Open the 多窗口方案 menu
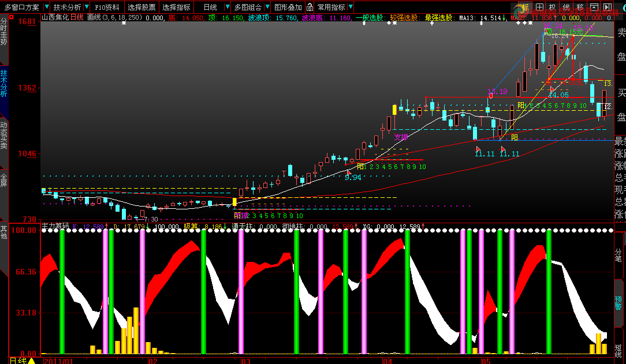The height and width of the screenshot is (364, 626). pyautogui.click(x=22, y=7)
